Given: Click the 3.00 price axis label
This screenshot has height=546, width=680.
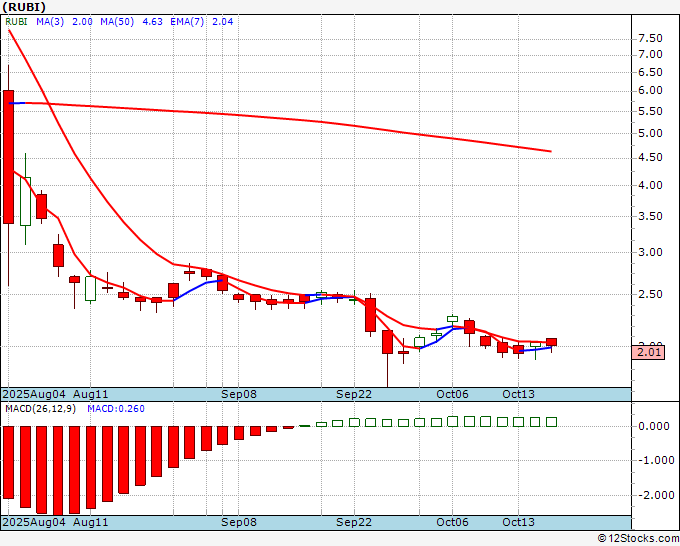Looking at the screenshot, I should click(x=651, y=252).
